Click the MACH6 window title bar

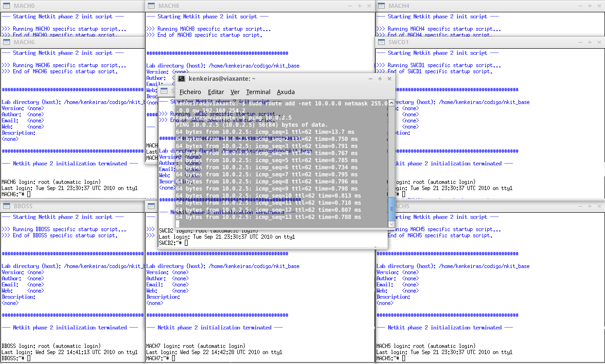pyautogui.click(x=72, y=42)
